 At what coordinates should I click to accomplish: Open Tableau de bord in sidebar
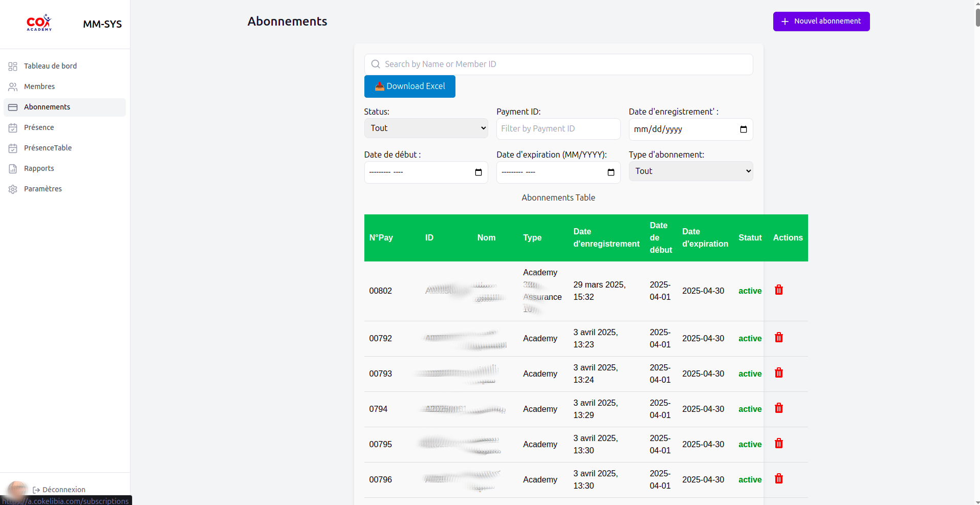(50, 66)
